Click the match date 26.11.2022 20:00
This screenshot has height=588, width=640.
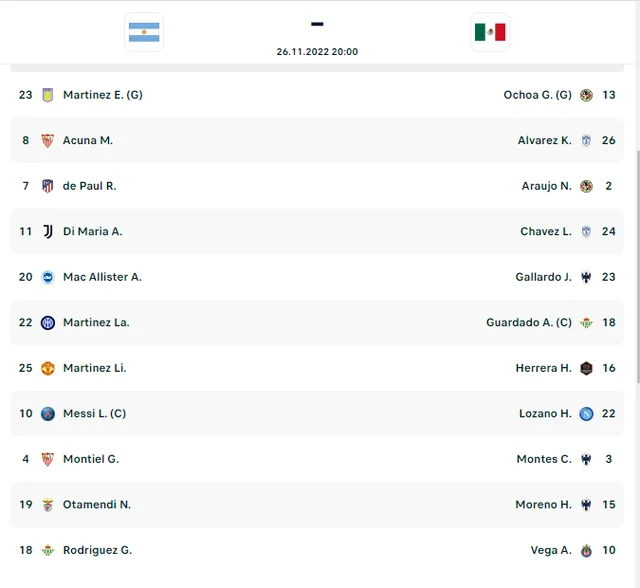pyautogui.click(x=317, y=51)
